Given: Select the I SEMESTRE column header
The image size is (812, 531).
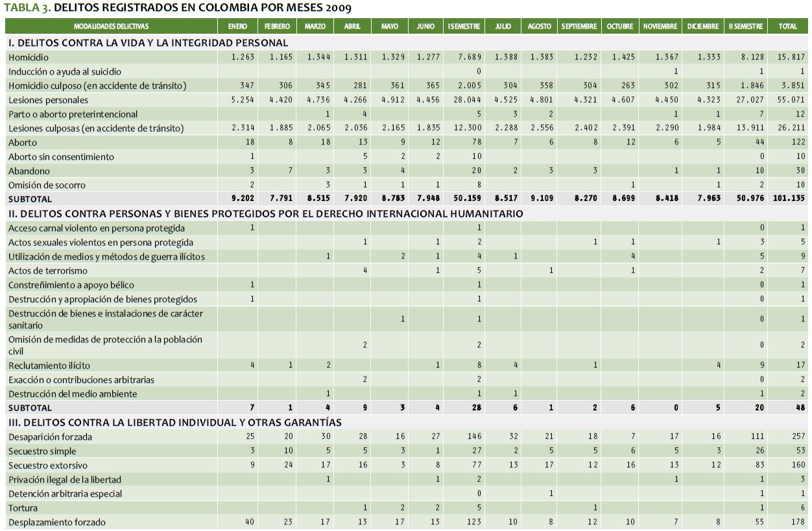Looking at the screenshot, I should tap(463, 27).
